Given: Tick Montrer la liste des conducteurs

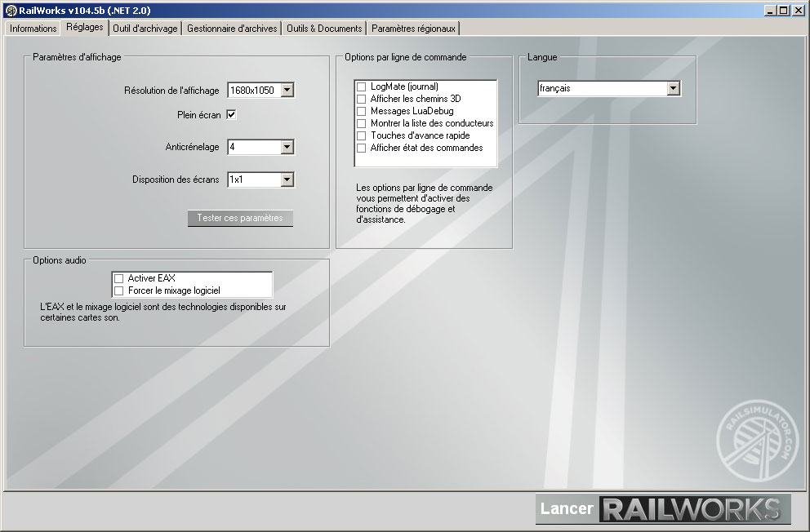Looking at the screenshot, I should pyautogui.click(x=362, y=123).
